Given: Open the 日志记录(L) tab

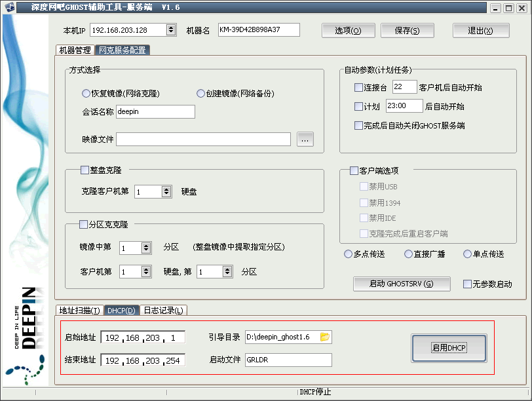Looking at the screenshot, I should pyautogui.click(x=163, y=310).
